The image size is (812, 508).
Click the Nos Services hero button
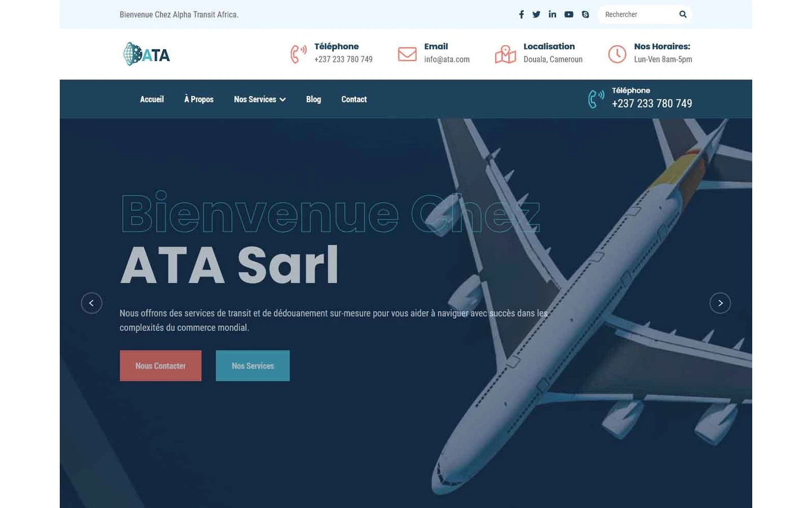point(253,366)
